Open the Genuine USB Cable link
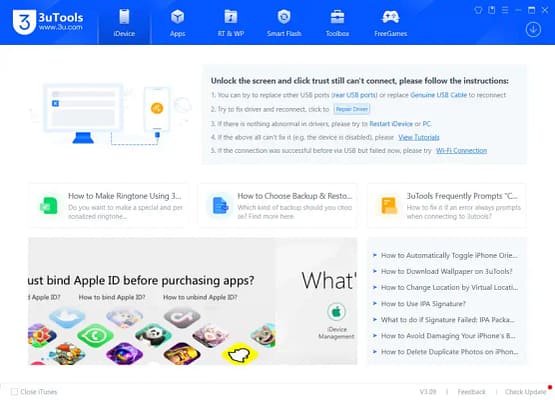Image resolution: width=555 pixels, height=400 pixels. tap(439, 95)
